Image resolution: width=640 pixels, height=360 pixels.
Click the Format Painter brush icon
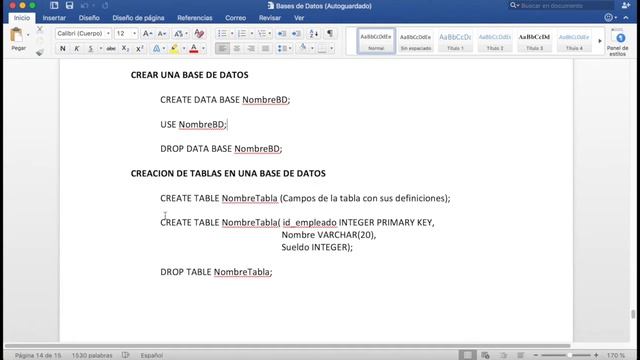point(40,52)
